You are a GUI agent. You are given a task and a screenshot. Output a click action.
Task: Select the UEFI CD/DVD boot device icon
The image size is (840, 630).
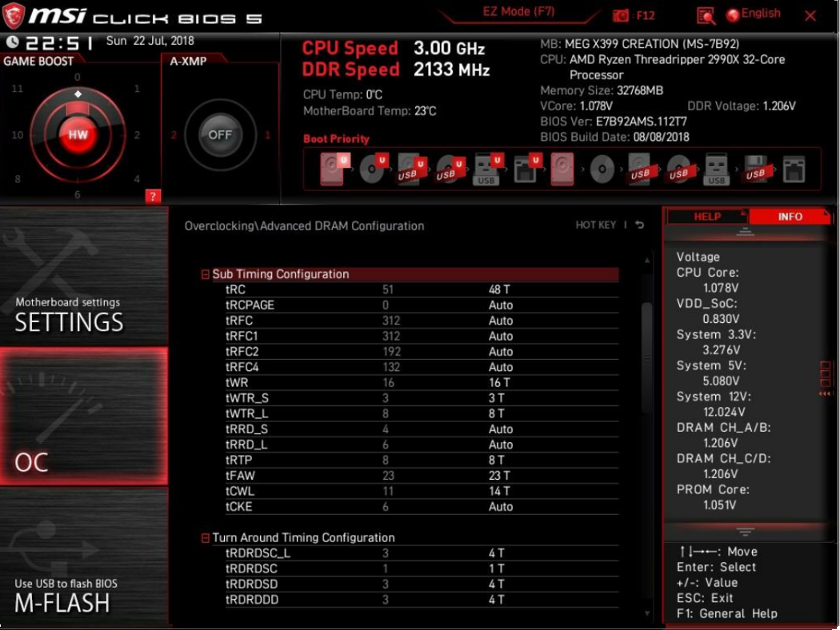click(374, 169)
